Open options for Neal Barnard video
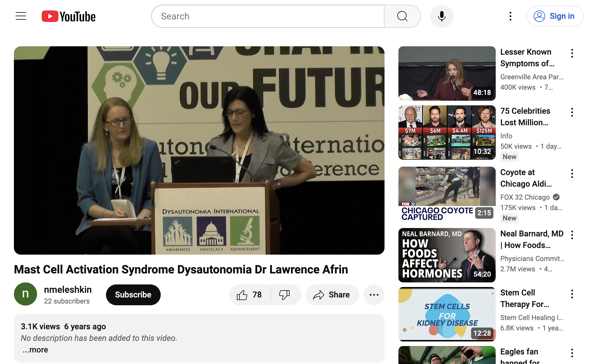Image resolution: width=593 pixels, height=364 pixels. point(572,235)
